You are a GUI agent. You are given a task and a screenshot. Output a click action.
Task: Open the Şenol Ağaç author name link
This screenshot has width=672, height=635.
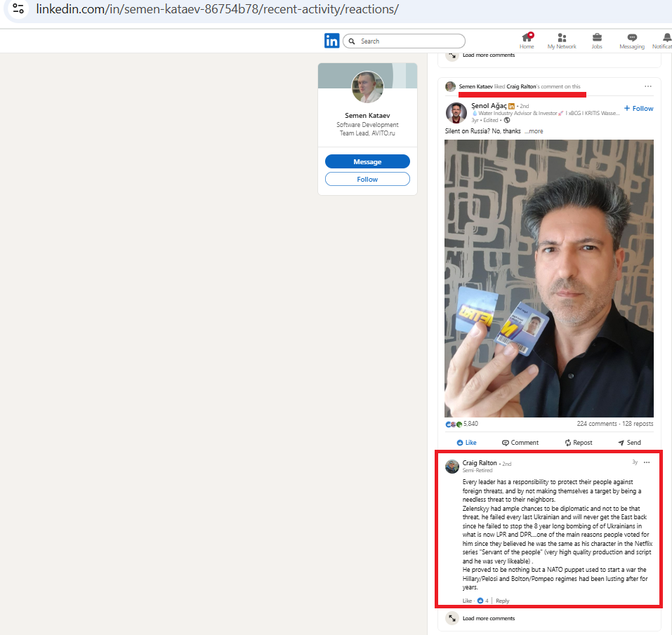coord(489,106)
